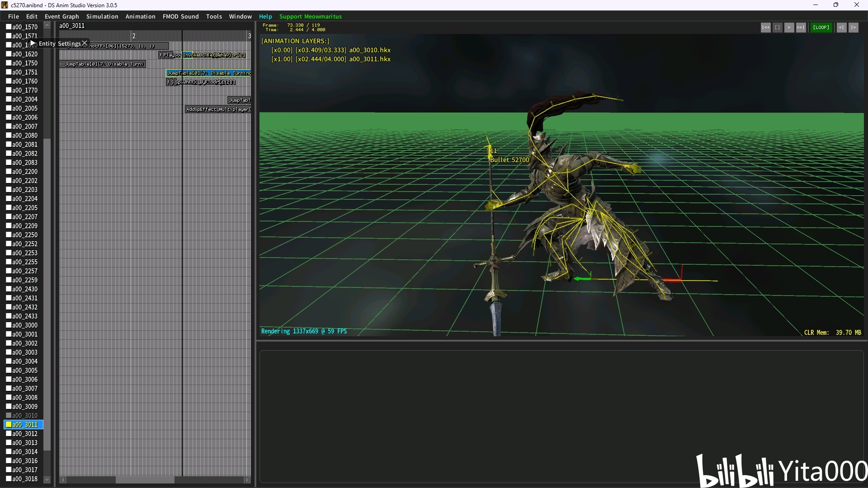
Task: Start animation playback
Action: [x=789, y=28]
